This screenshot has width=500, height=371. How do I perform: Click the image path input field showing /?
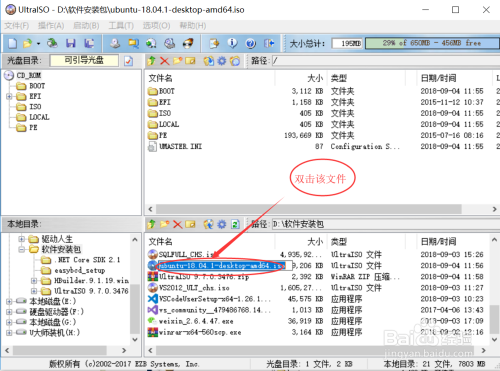[x=386, y=61]
